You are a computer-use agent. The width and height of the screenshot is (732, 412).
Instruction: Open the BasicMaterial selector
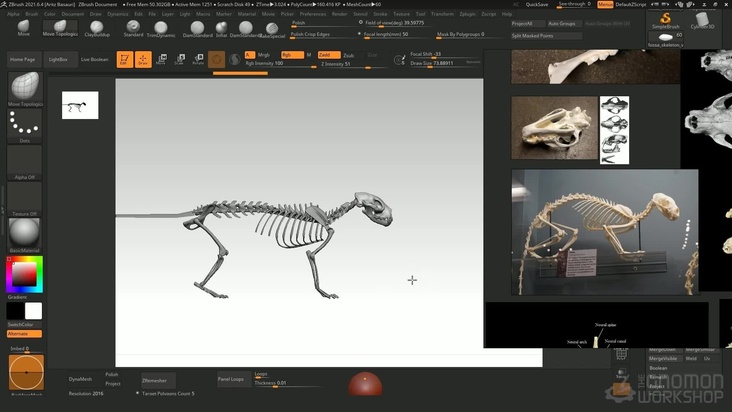pyautogui.click(x=25, y=236)
